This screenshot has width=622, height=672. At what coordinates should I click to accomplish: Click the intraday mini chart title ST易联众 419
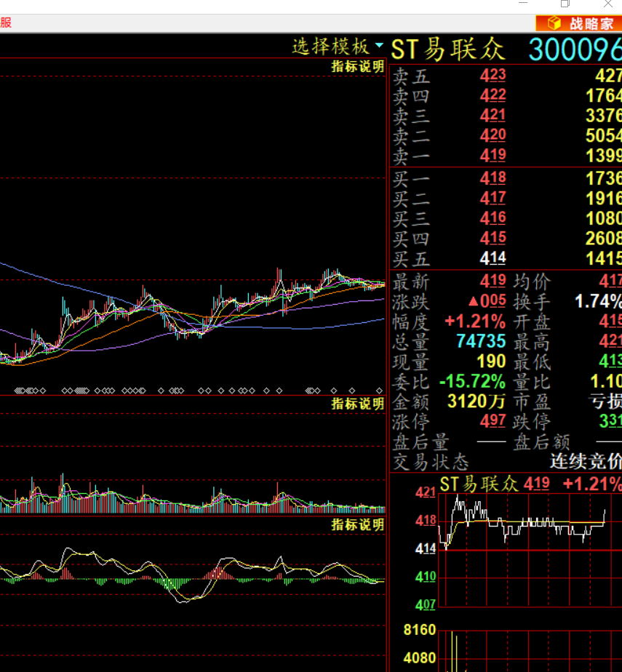495,484
